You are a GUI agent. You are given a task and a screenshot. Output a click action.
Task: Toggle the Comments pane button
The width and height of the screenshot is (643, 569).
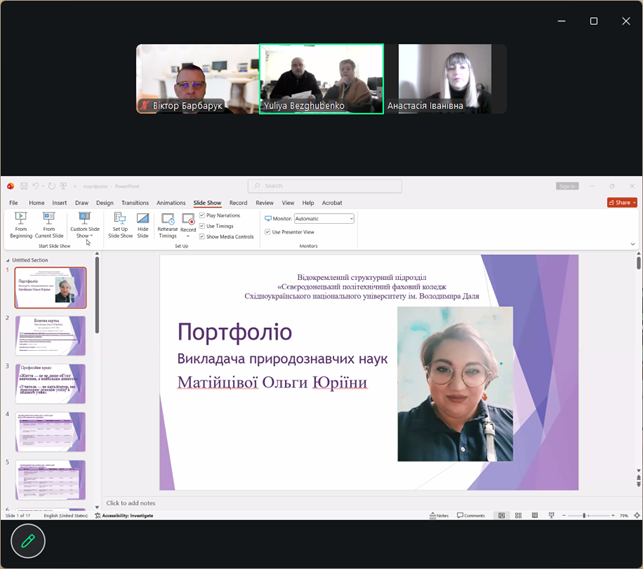471,515
